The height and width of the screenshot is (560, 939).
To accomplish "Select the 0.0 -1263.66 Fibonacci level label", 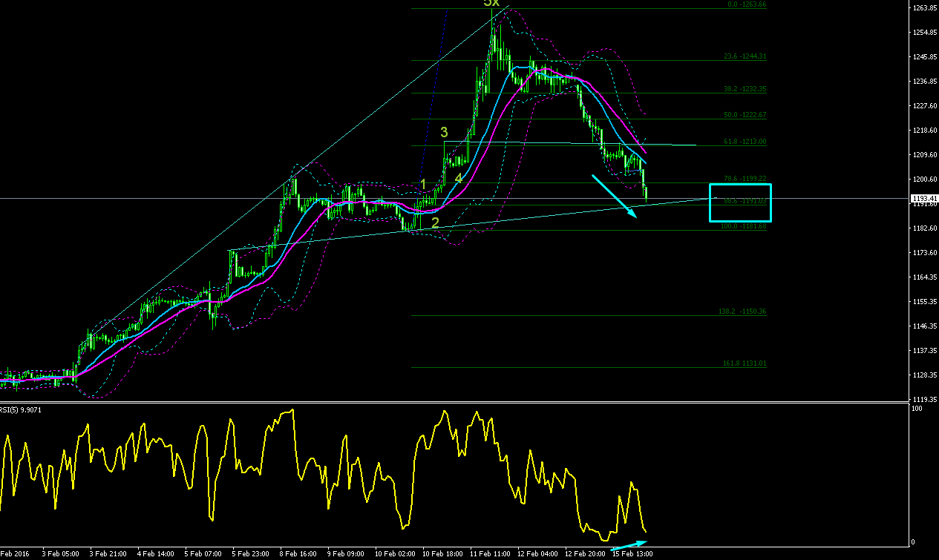I will coord(747,4).
